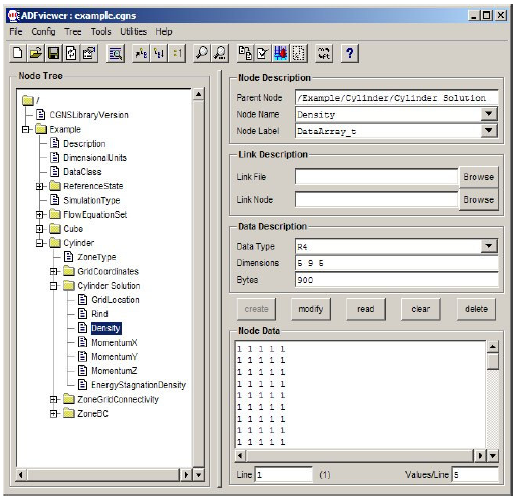Screen dimensions: 516x499
Task: Open the Node Label dropdown arrow
Action: click(489, 131)
